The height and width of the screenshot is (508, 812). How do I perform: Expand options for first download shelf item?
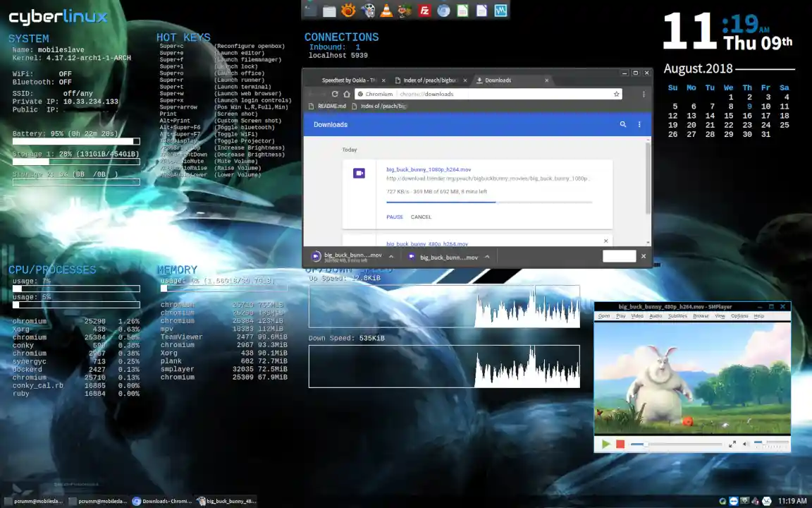click(391, 257)
